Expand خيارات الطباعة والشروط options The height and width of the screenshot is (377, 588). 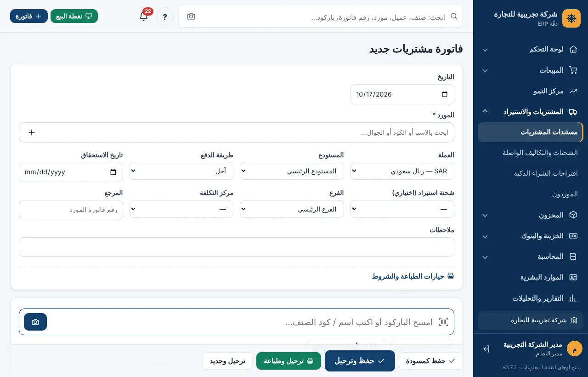[413, 276]
